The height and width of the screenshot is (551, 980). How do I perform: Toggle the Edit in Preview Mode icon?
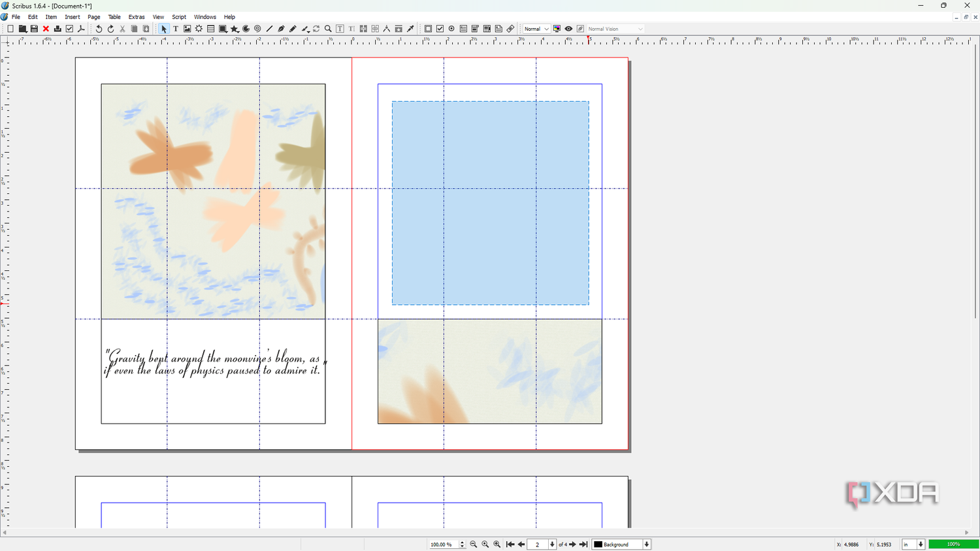581,29
